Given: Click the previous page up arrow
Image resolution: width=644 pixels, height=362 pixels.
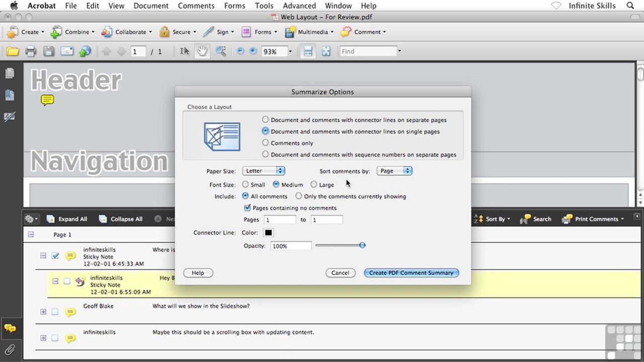Looking at the screenshot, I should click(x=106, y=51).
